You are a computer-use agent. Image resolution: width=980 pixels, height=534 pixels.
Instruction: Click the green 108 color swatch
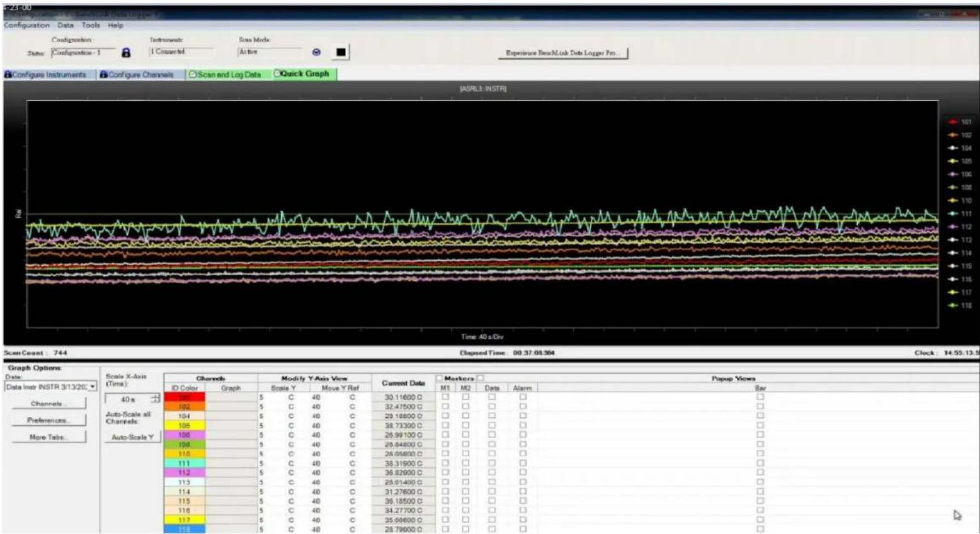coord(185,445)
